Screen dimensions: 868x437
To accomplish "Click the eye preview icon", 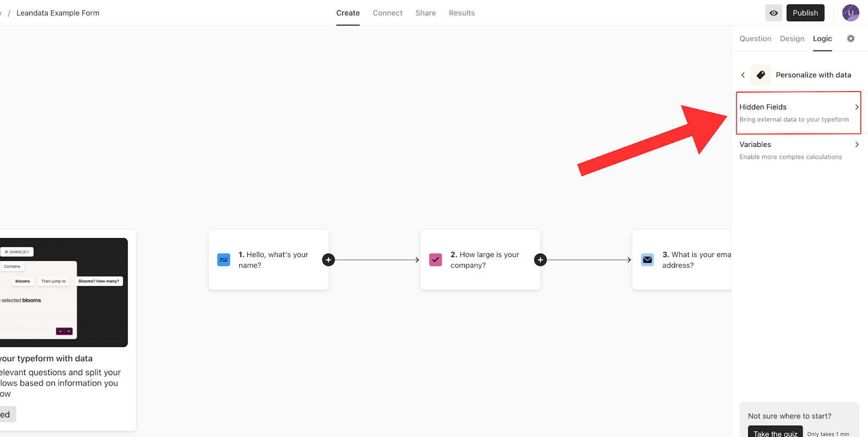I will tap(773, 13).
